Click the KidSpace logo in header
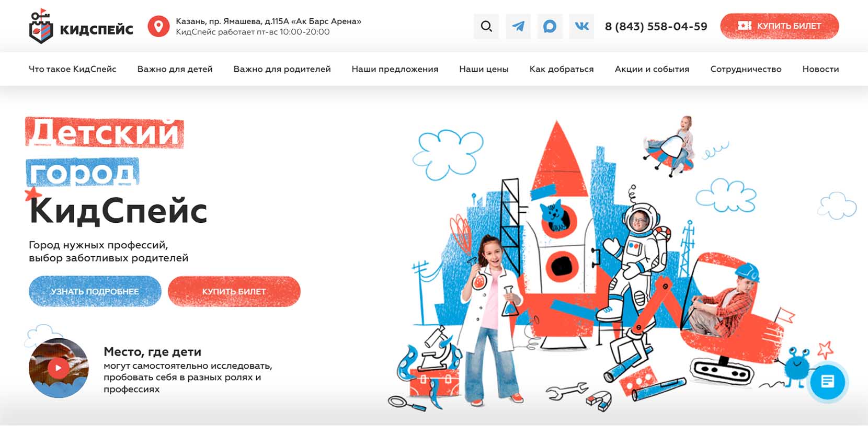The width and height of the screenshot is (868, 434). click(x=81, y=26)
